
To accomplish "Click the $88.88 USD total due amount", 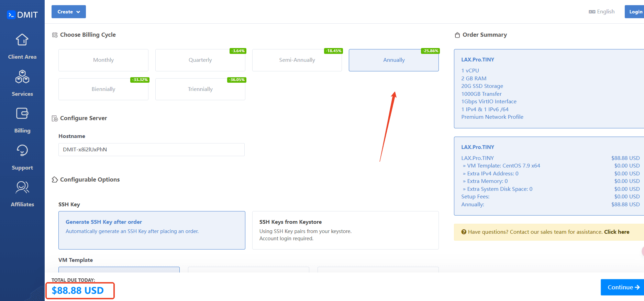I will point(78,291).
